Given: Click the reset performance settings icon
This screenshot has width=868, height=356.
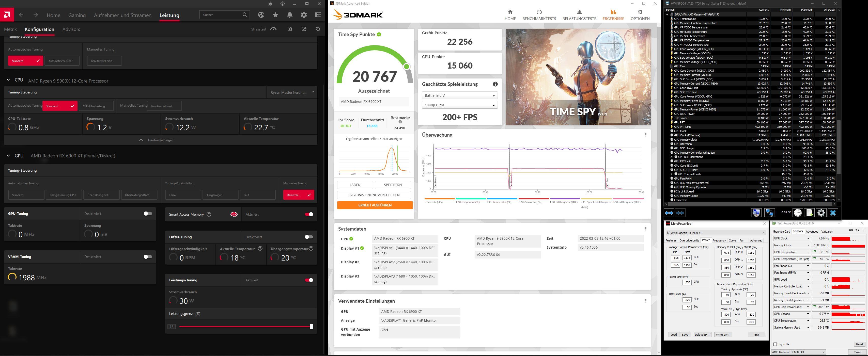Looking at the screenshot, I should [x=318, y=29].
